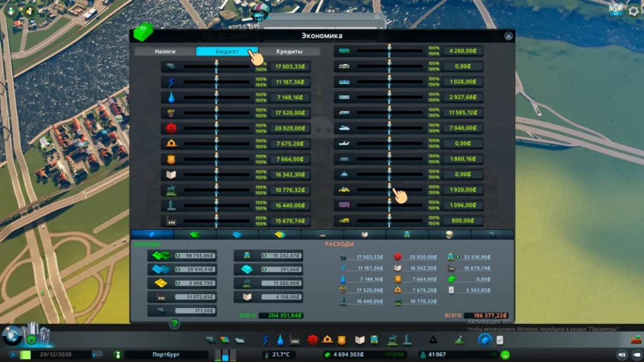The height and width of the screenshot is (362, 644).
Task: Click the green help question mark
Action: click(175, 324)
